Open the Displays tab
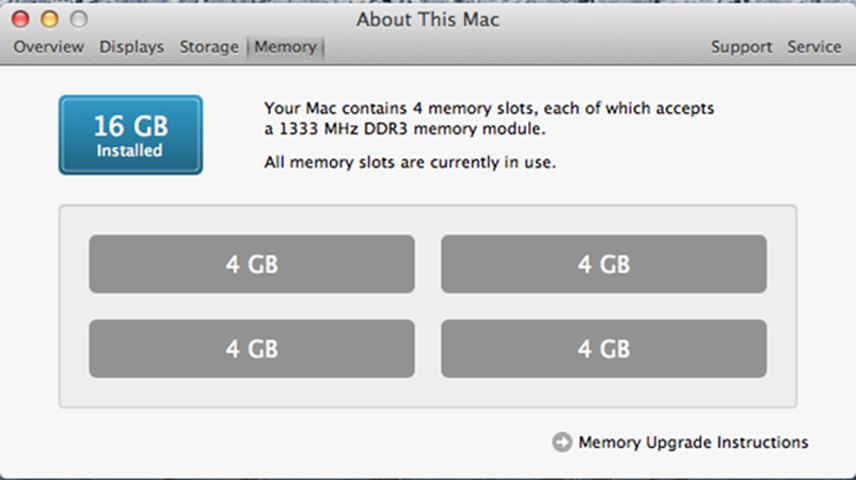 [132, 47]
